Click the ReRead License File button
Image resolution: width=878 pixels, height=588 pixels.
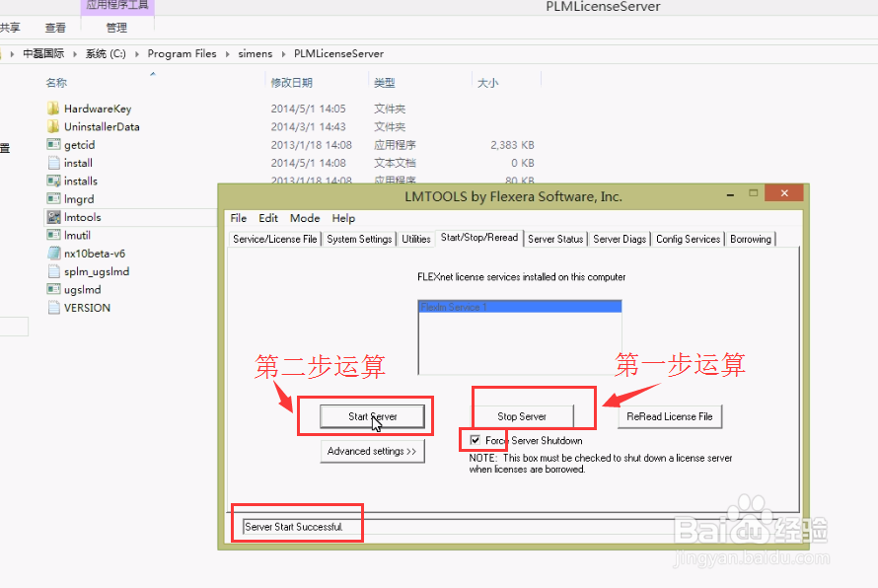[670, 416]
